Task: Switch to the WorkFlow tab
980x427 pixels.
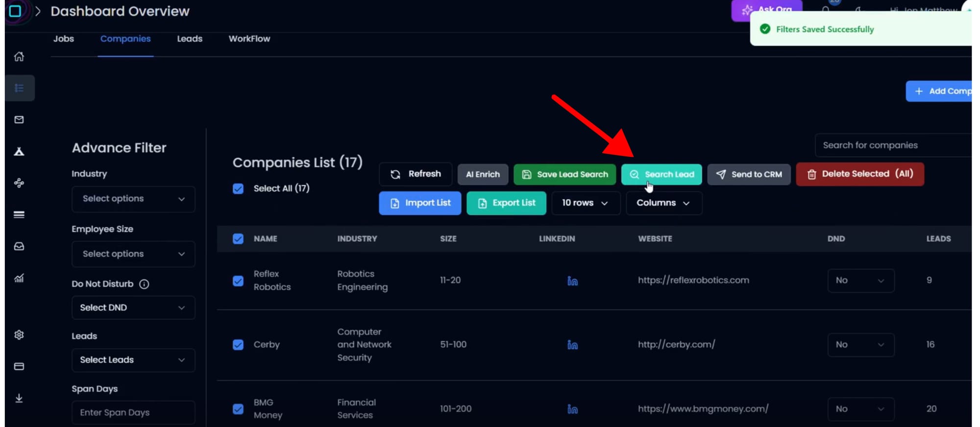Action: coord(249,39)
